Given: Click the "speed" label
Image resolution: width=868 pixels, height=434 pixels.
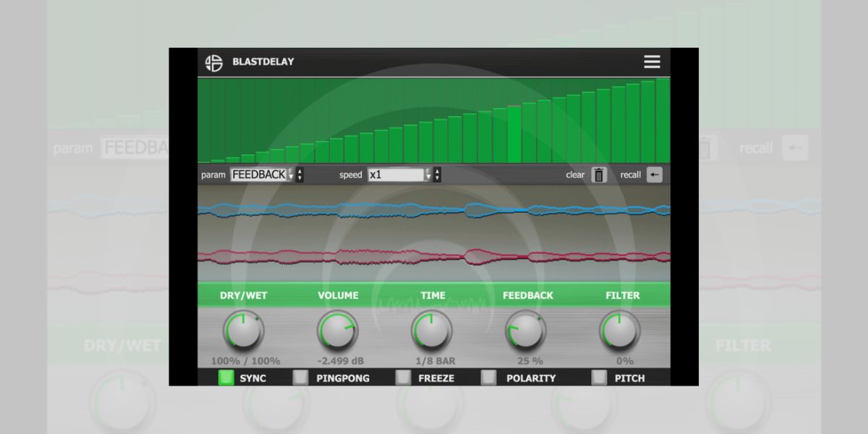Looking at the screenshot, I should pos(351,175).
